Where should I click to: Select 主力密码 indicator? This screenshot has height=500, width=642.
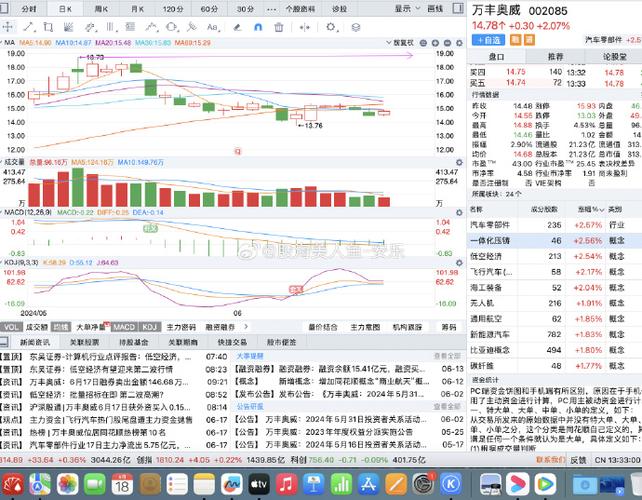coord(181,327)
